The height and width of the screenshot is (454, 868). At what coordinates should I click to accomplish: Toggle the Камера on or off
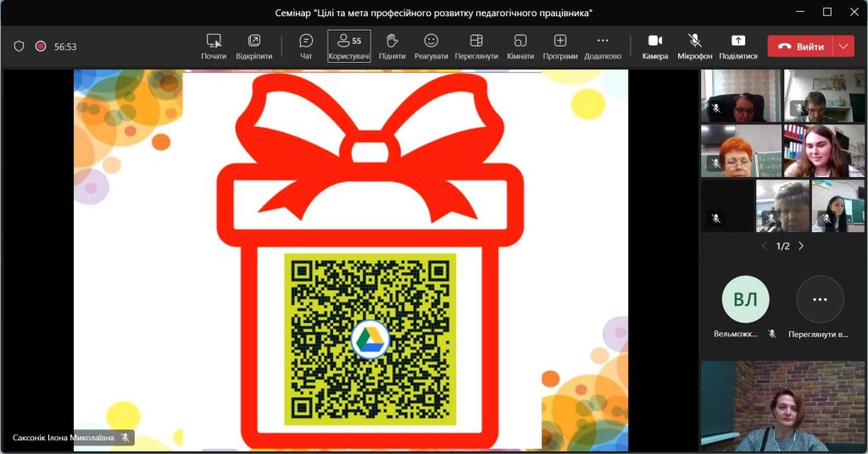click(655, 47)
